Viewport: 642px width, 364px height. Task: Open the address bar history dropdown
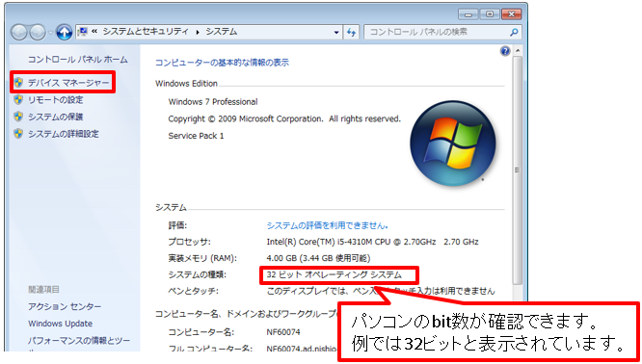click(x=336, y=32)
